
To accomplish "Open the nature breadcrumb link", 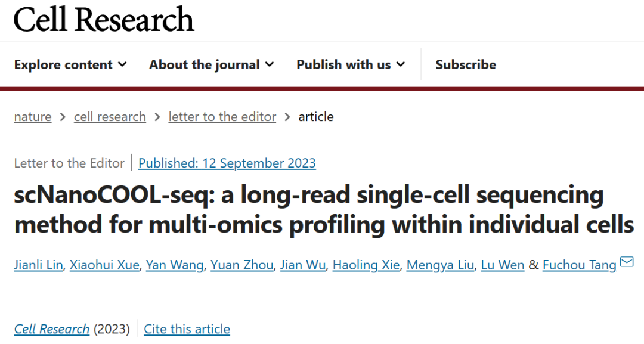I will coord(32,117).
